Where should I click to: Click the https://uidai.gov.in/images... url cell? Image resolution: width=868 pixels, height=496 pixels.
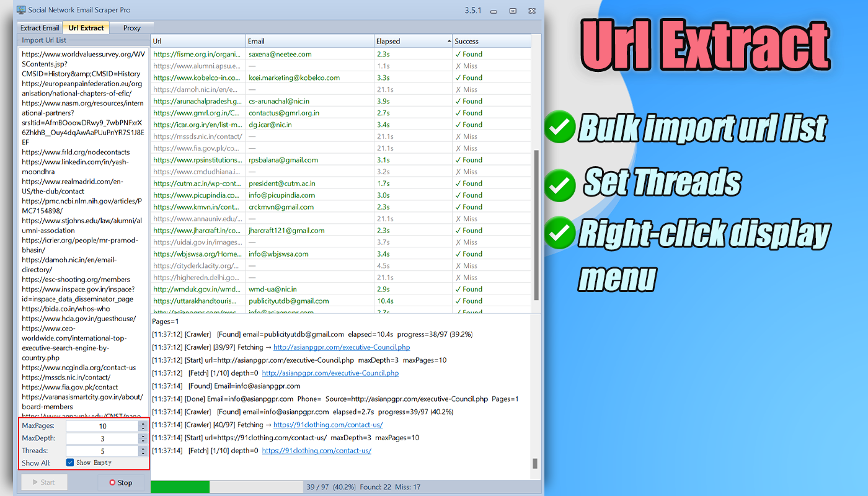coord(198,242)
